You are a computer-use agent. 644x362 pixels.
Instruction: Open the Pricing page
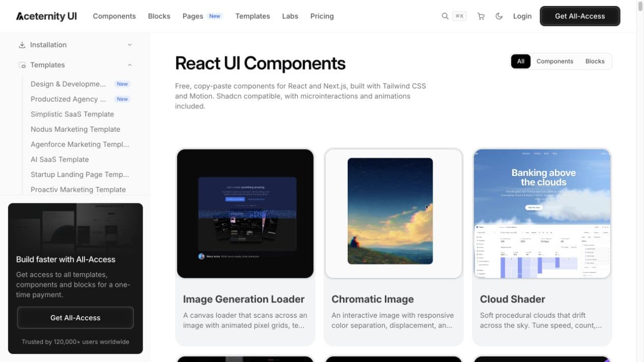322,16
